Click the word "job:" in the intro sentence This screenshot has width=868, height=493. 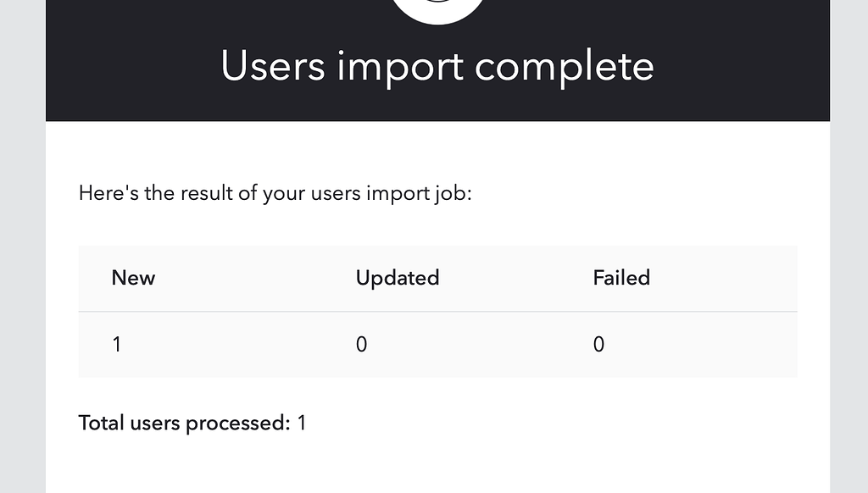(x=452, y=194)
